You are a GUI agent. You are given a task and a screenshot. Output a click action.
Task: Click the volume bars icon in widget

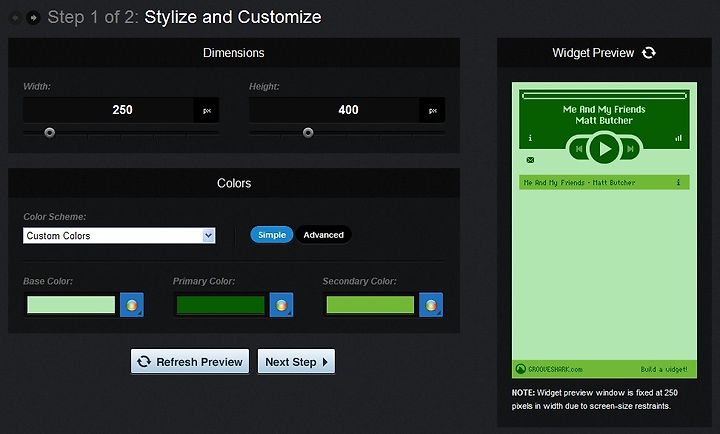[x=678, y=138]
